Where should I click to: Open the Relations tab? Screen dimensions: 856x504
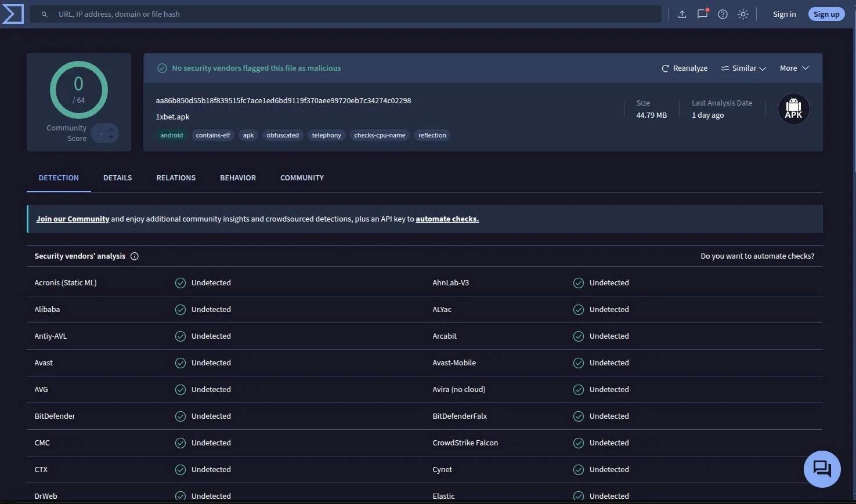(176, 178)
